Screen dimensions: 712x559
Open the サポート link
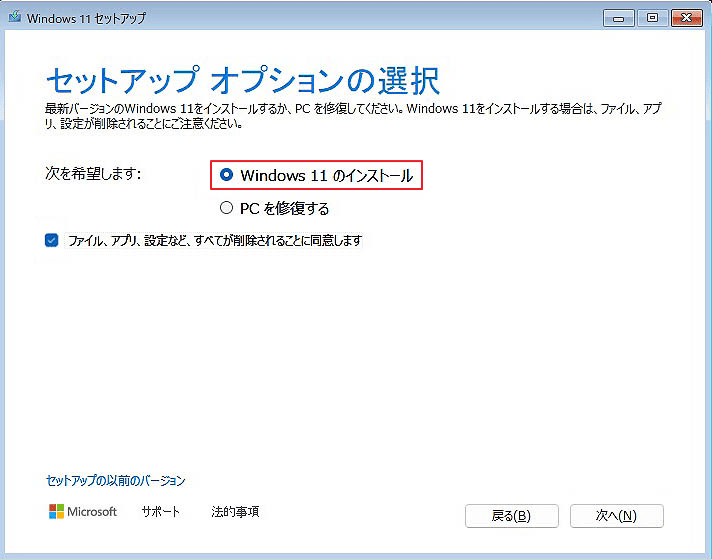coord(161,512)
